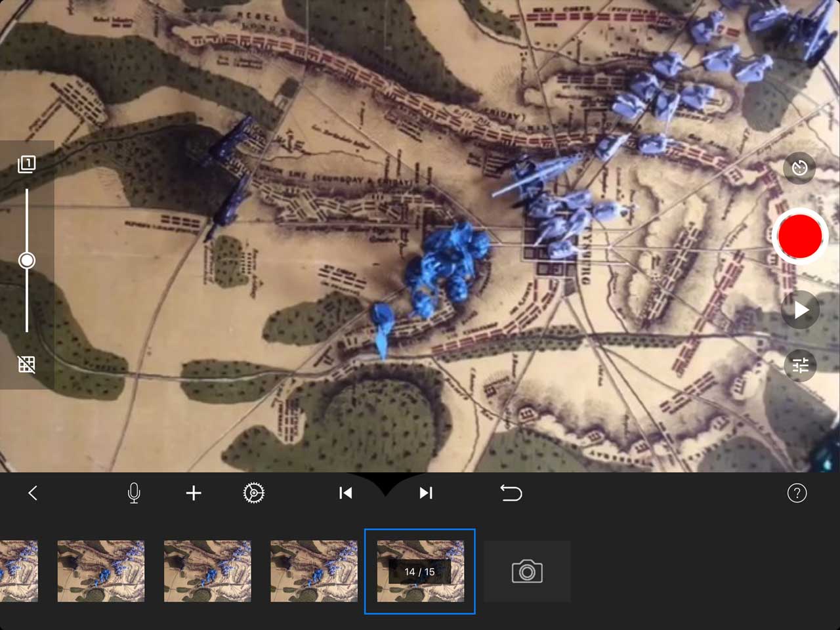The image size is (840, 630).
Task: Toggle the onion skin overlay mode icon
Action: tap(27, 163)
